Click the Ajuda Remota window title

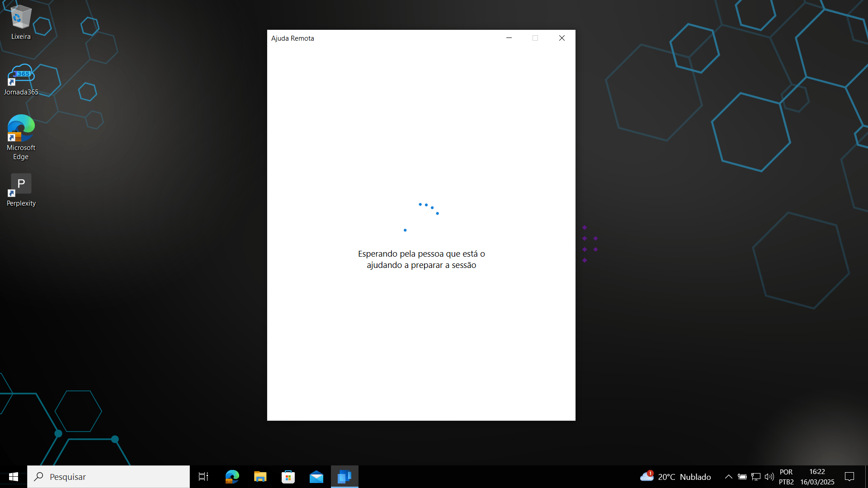coord(292,38)
